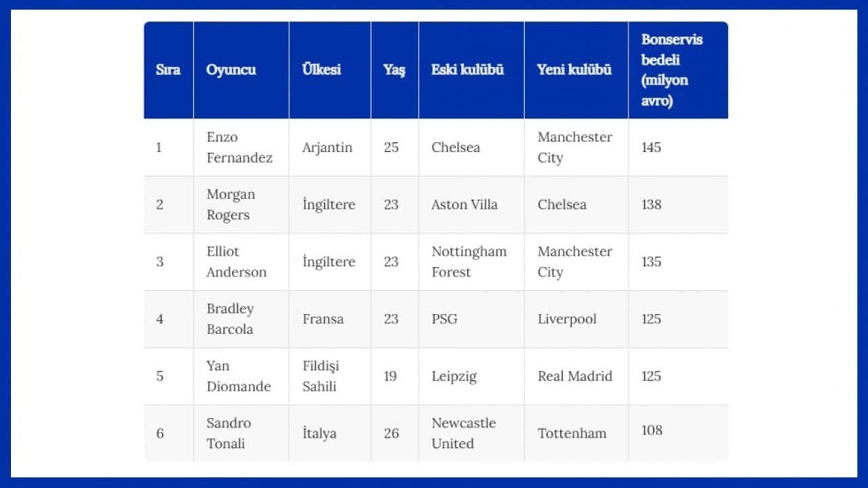Select the Fildişi Sahili country cell
The height and width of the screenshot is (488, 868).
321,376
